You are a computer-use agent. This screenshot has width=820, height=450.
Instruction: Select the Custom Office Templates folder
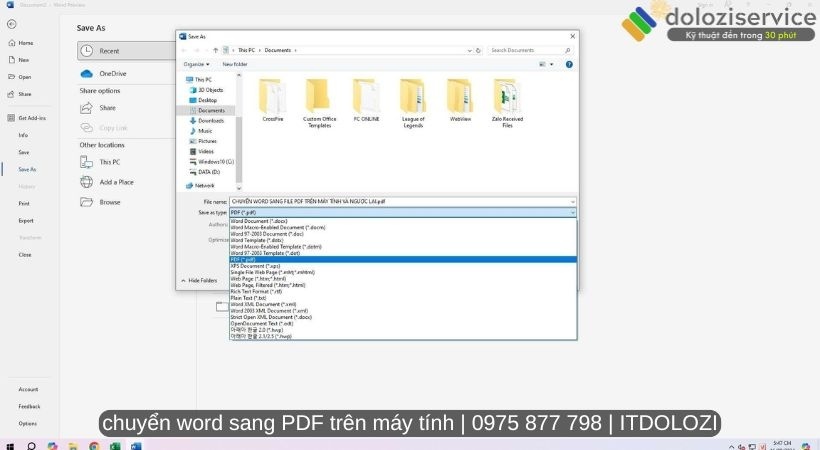320,103
